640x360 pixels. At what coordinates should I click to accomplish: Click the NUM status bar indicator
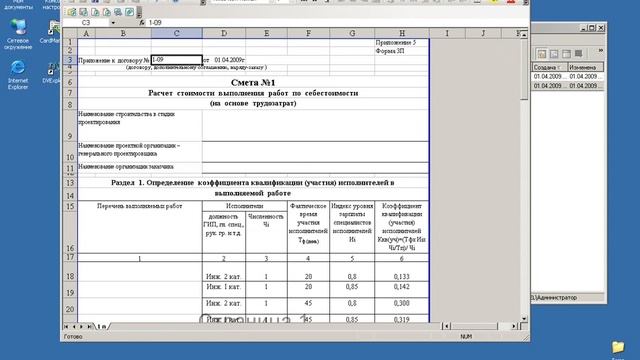tap(466, 337)
